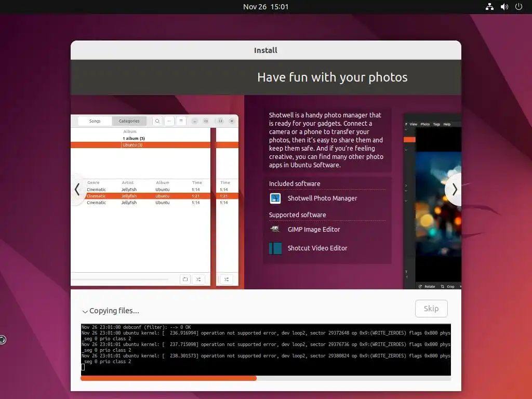Viewport: 532px width, 399px height.
Task: Click the installation progress bar
Action: [265, 378]
